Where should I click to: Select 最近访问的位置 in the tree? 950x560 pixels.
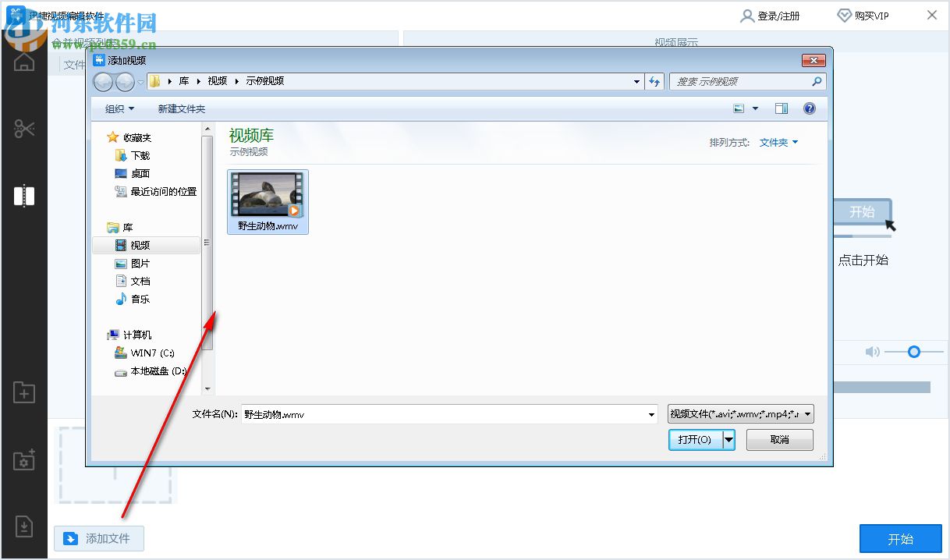coord(156,191)
